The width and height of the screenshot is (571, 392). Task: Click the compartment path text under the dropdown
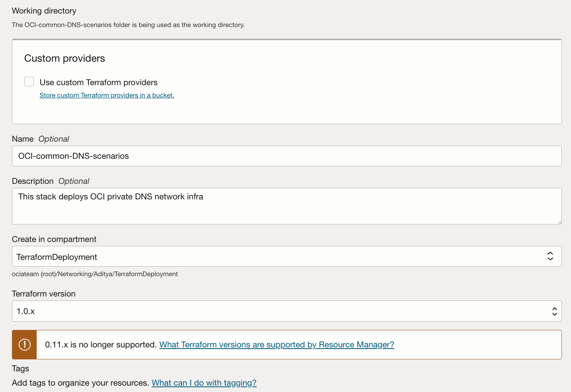point(95,274)
